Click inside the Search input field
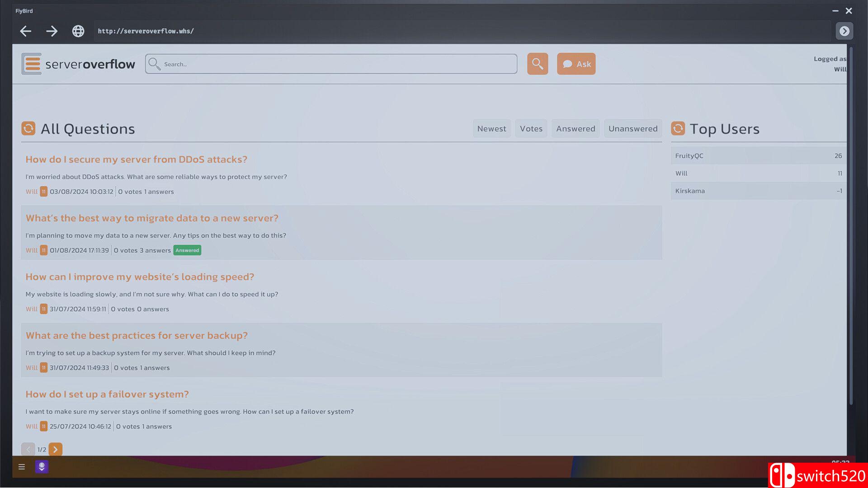Image resolution: width=868 pixels, height=488 pixels. pos(331,64)
